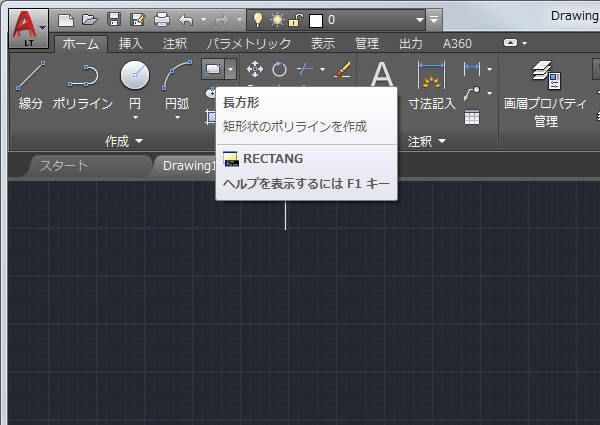The image size is (600, 425).
Task: Select the Rotate tool icon
Action: 279,69
